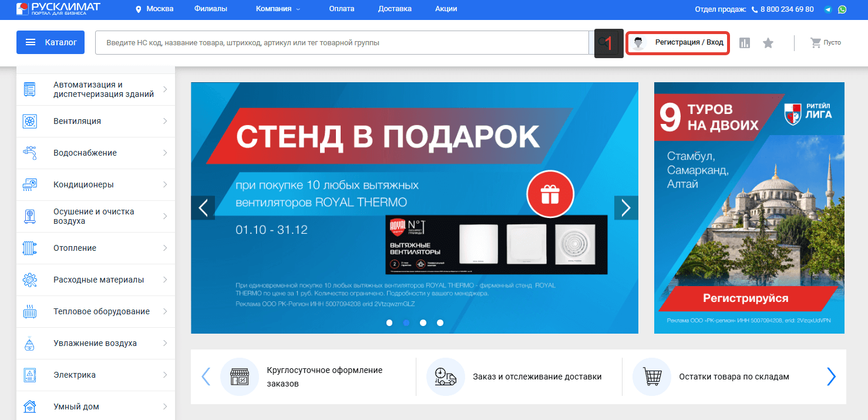
Task: Show previous banner slide
Action: click(203, 208)
